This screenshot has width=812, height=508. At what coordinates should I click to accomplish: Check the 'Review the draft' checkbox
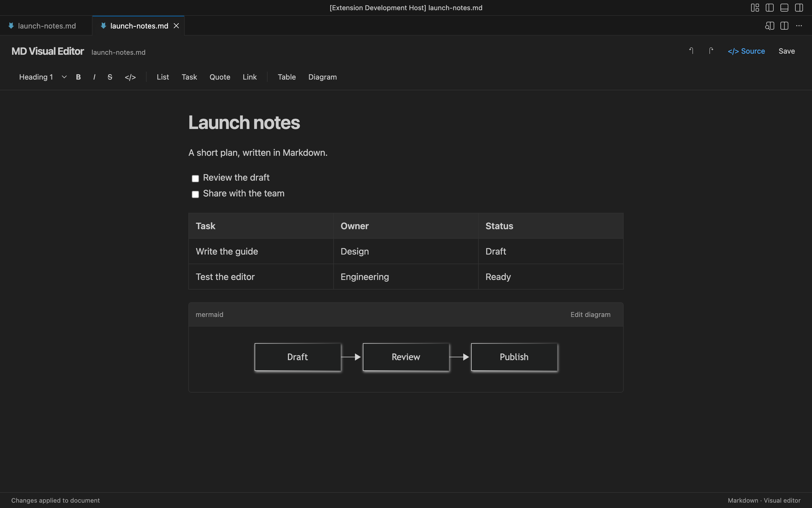coord(195,178)
